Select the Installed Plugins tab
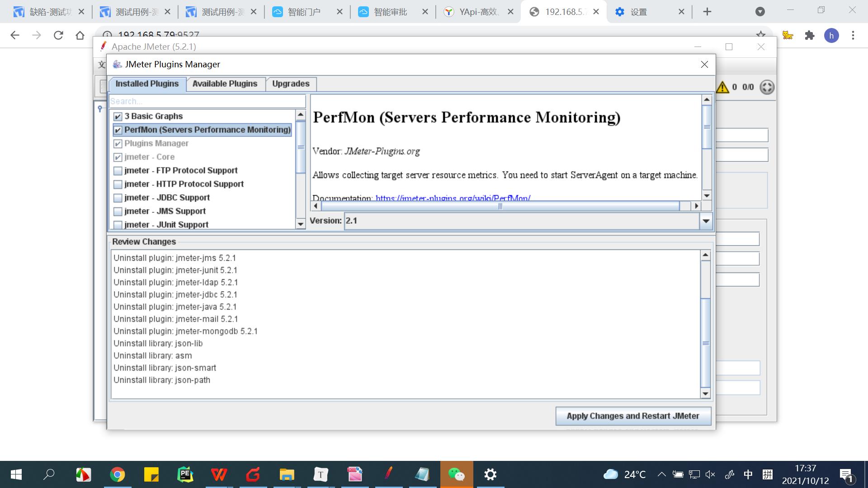The image size is (868, 488). pyautogui.click(x=147, y=84)
